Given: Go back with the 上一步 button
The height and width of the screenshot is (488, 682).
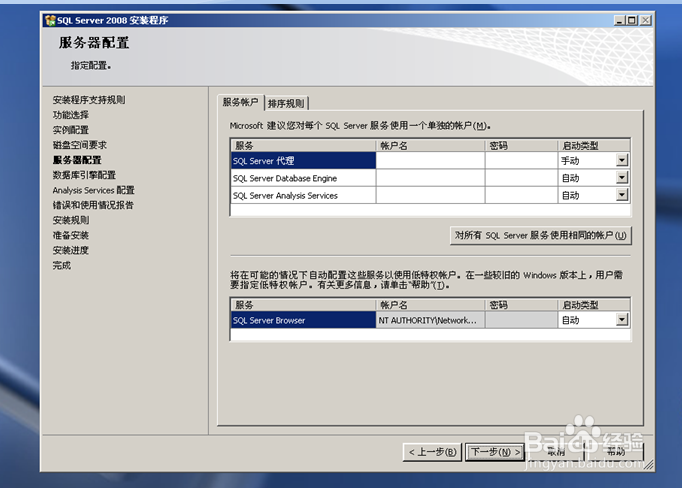Looking at the screenshot, I should tap(432, 452).
